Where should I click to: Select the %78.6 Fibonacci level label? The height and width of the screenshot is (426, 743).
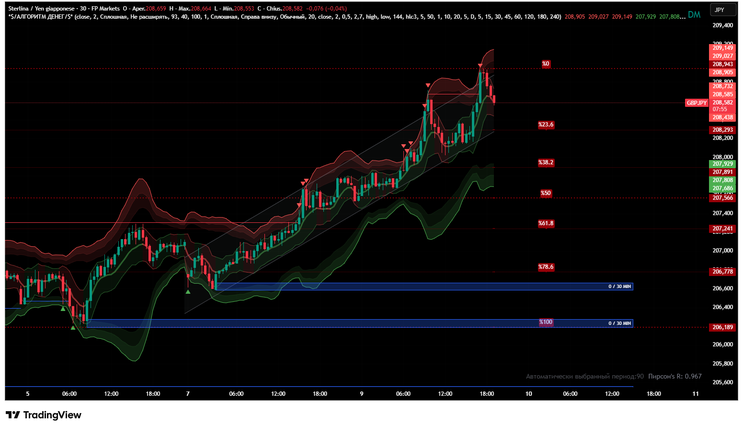tap(546, 267)
